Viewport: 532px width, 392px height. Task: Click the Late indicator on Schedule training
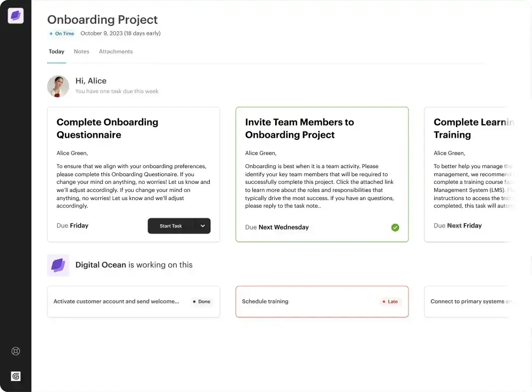tap(390, 301)
